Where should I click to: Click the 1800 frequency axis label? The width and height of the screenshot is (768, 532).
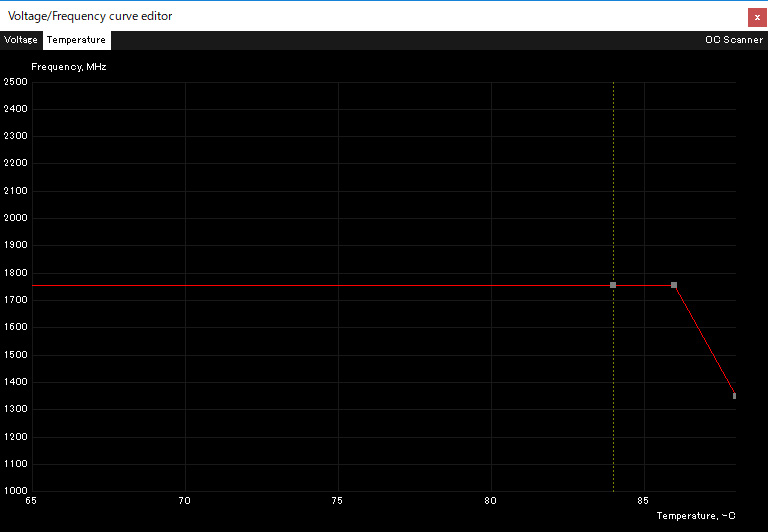[x=16, y=273]
